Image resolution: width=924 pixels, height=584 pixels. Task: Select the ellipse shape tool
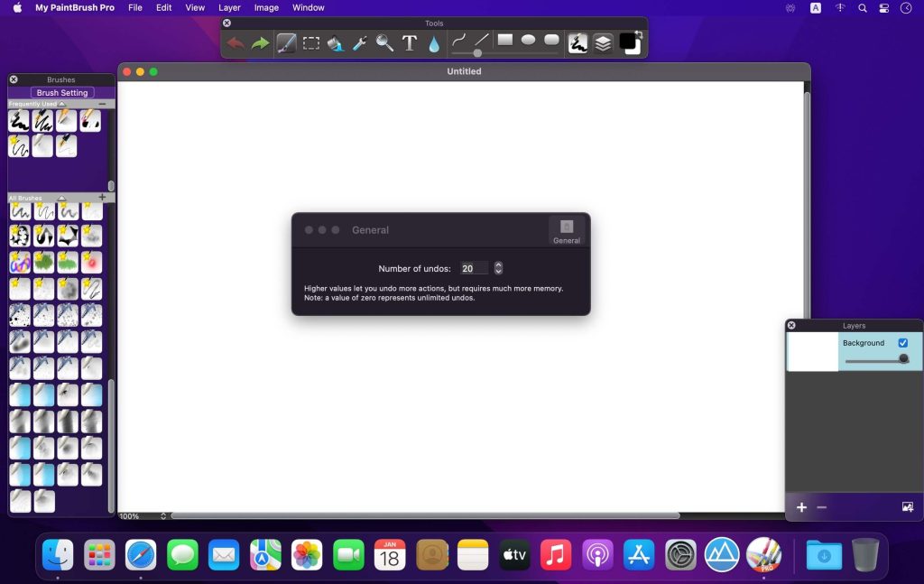pos(530,40)
